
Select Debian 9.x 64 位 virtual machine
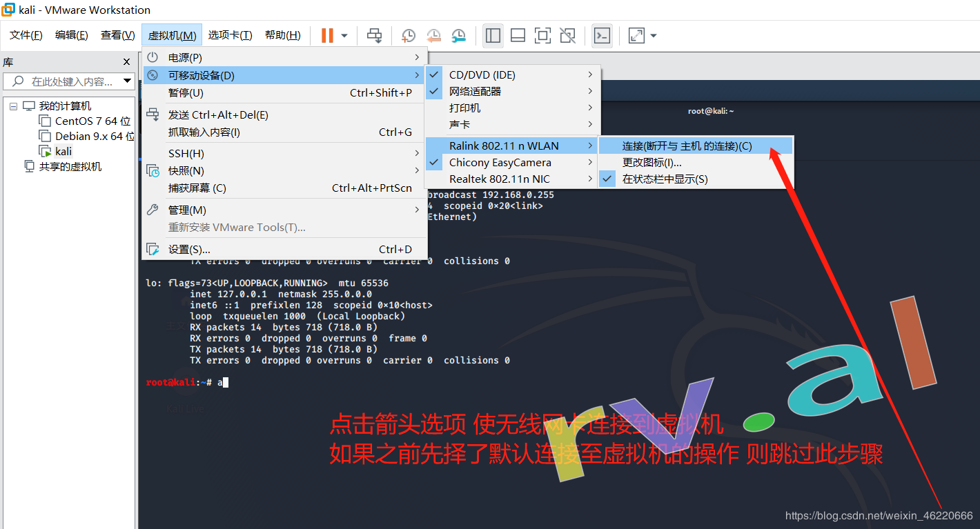[x=95, y=137]
